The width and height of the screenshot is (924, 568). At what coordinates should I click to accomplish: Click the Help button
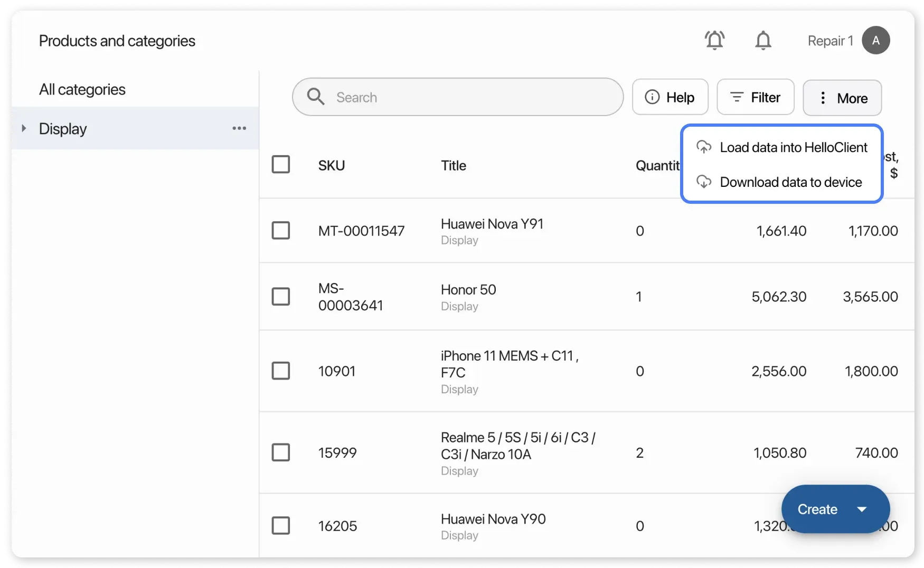[x=670, y=97]
